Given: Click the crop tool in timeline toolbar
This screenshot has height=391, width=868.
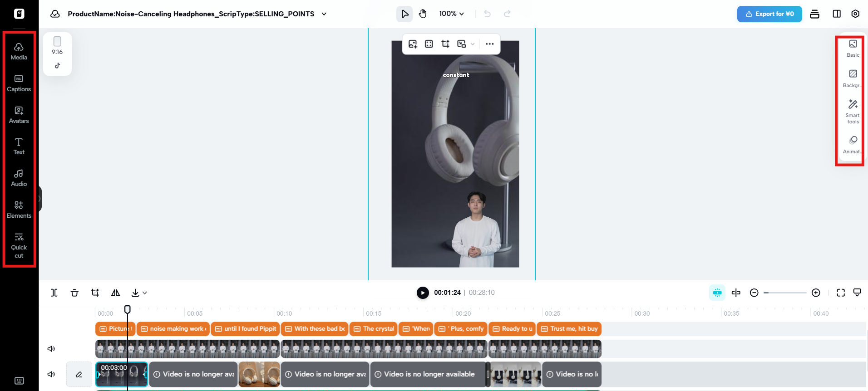Looking at the screenshot, I should 95,293.
